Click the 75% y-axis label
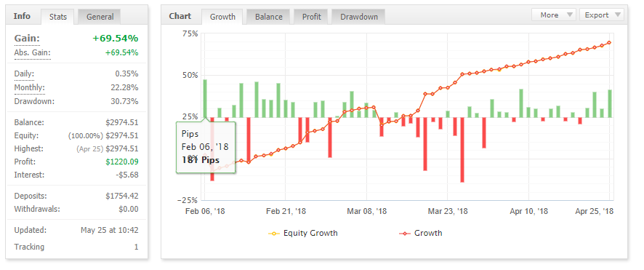Screen dimensions: 644x270 190,34
